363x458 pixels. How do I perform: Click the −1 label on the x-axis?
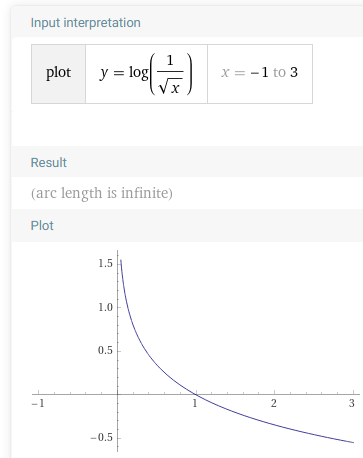click(38, 404)
